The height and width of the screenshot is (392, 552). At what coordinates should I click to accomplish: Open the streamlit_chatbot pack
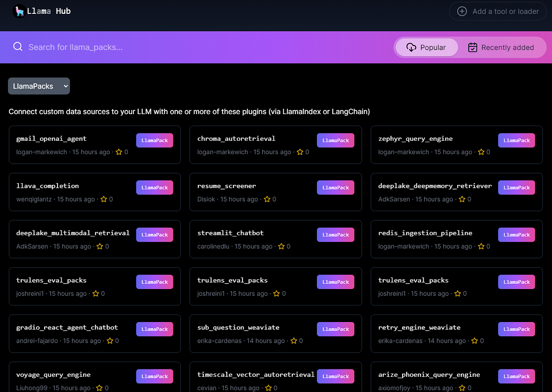click(230, 233)
